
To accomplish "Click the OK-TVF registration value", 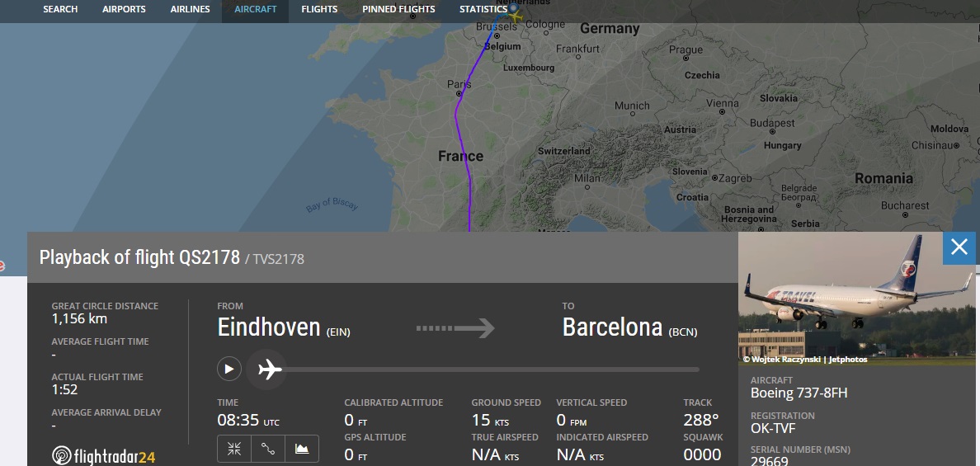I will coord(775,429).
